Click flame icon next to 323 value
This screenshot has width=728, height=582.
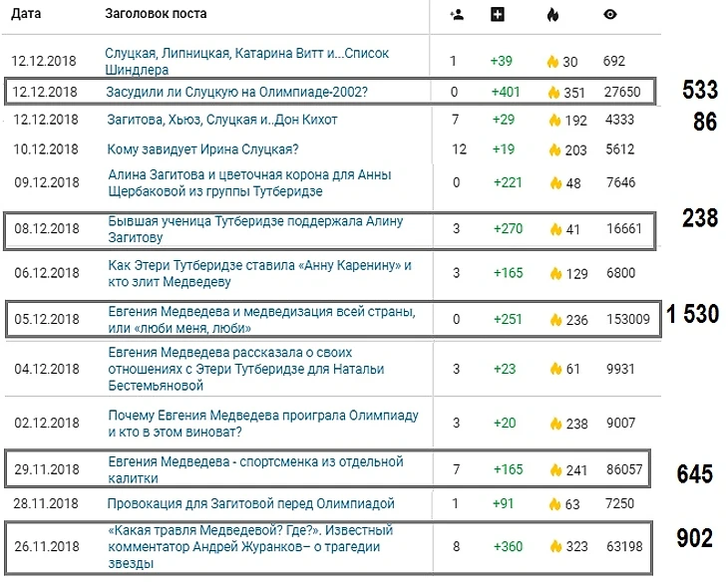(x=554, y=547)
